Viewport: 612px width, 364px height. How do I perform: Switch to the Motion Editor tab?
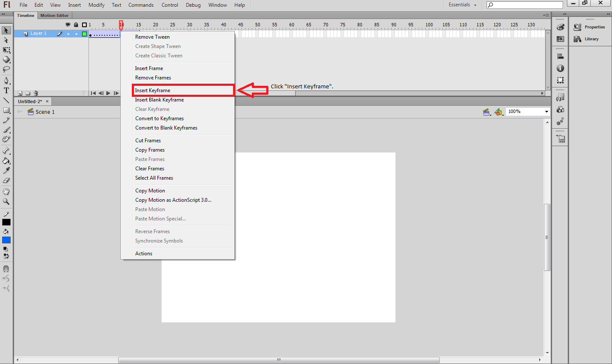coord(54,15)
